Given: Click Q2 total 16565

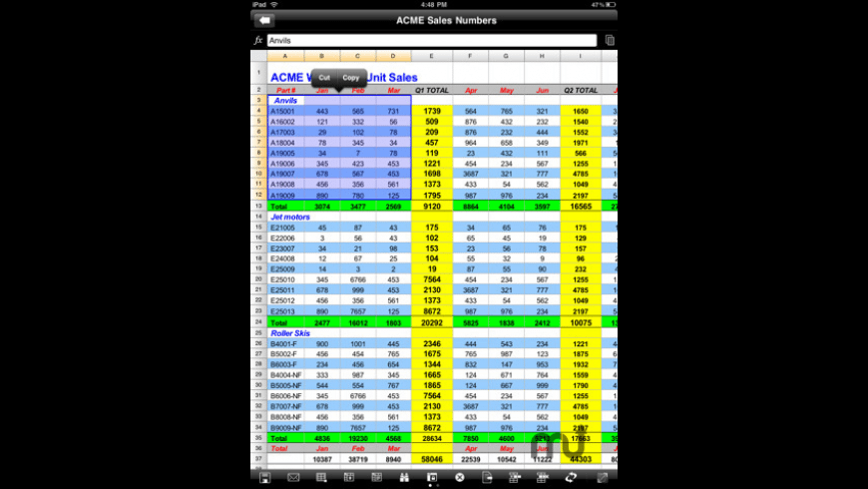Looking at the screenshot, I should [x=580, y=207].
